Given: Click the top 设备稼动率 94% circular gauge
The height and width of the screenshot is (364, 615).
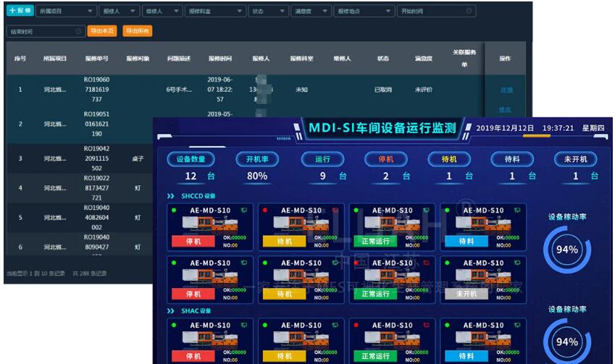Looking at the screenshot, I should [x=567, y=250].
